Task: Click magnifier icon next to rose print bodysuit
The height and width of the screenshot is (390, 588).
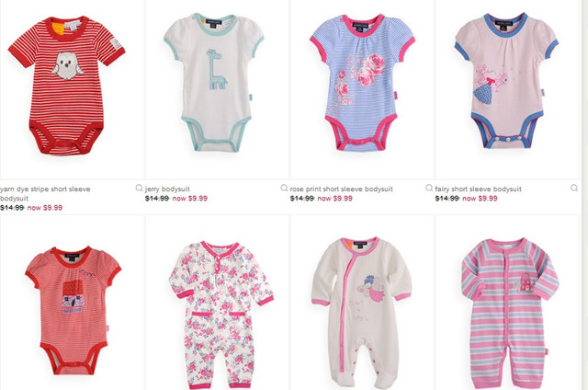Action: pos(429,188)
